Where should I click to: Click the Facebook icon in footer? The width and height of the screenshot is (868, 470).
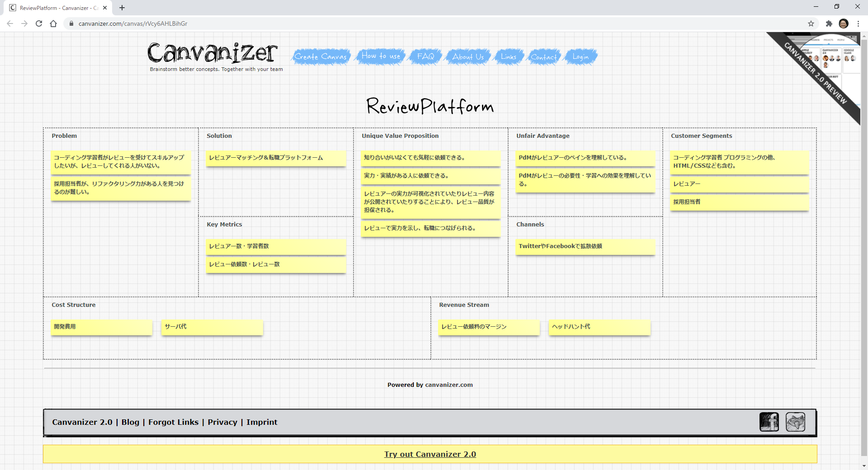[x=769, y=422]
